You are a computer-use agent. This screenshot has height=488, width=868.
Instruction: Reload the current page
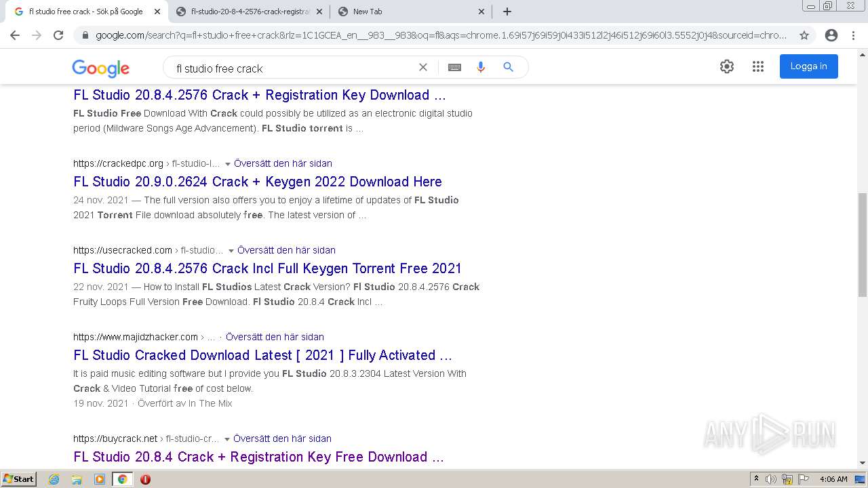coord(58,35)
